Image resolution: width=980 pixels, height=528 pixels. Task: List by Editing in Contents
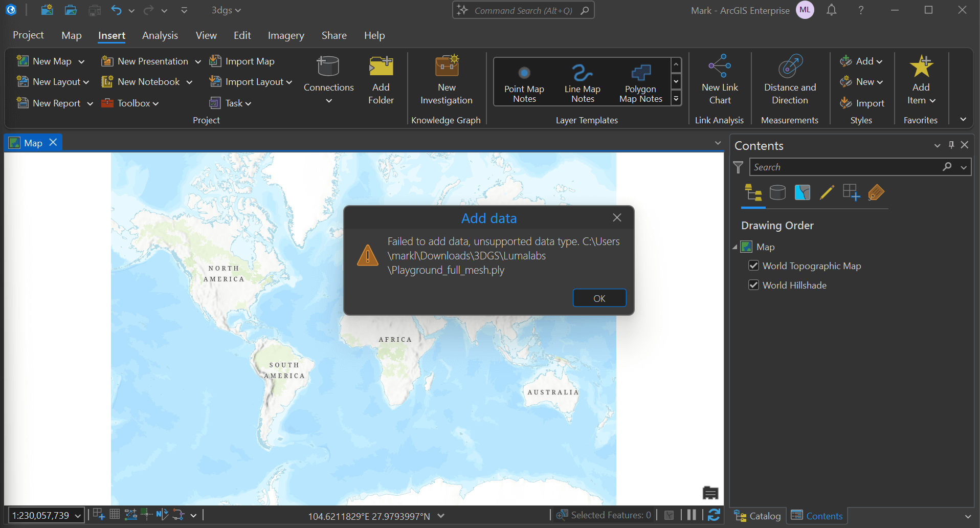(x=827, y=193)
